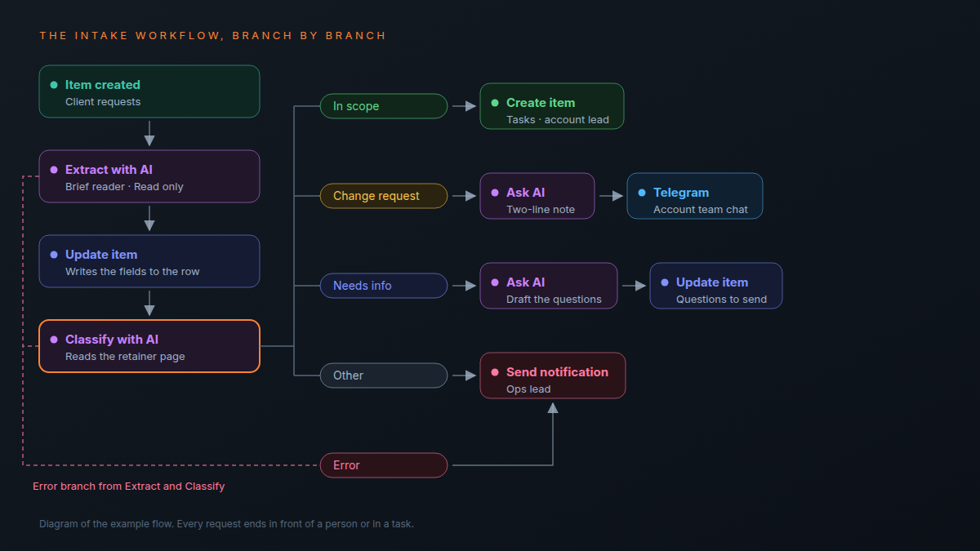Click 'Ops lead' subtitle text
Screen dimensions: 980x551
tap(528, 389)
